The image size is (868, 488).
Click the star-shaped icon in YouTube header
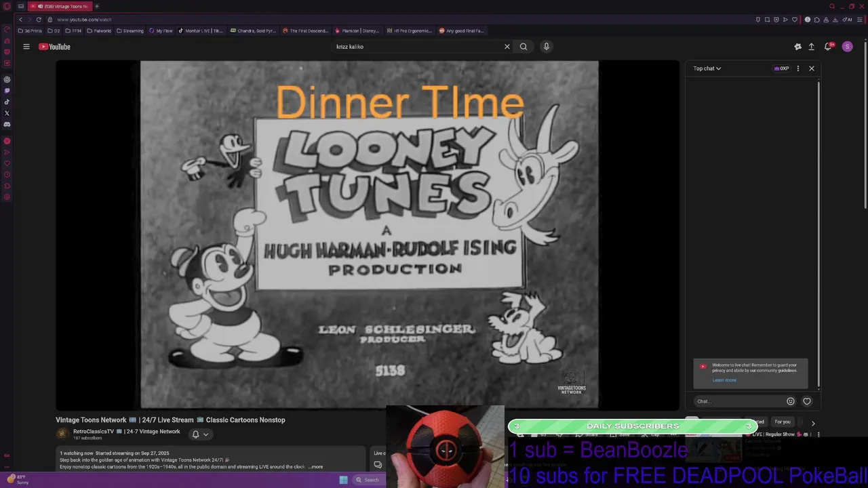(797, 47)
